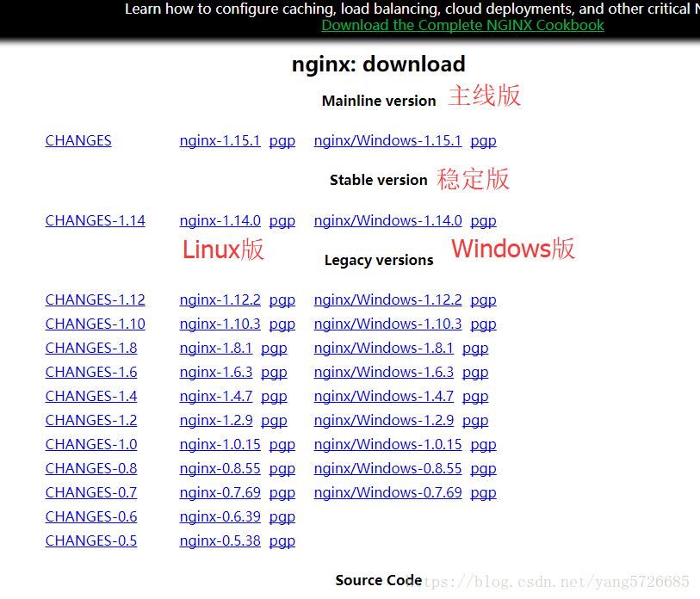Image resolution: width=700 pixels, height=599 pixels.
Task: Click pgp link beside nginx-1.10.3
Action: tap(282, 325)
